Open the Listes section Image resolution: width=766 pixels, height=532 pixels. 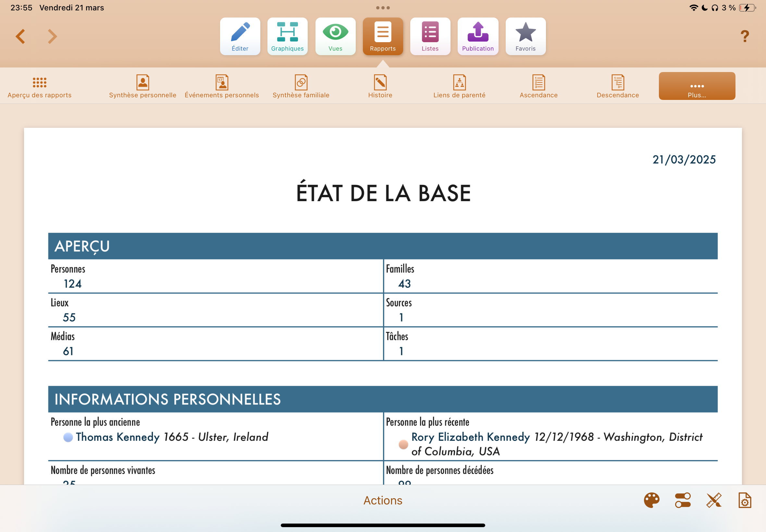point(430,36)
